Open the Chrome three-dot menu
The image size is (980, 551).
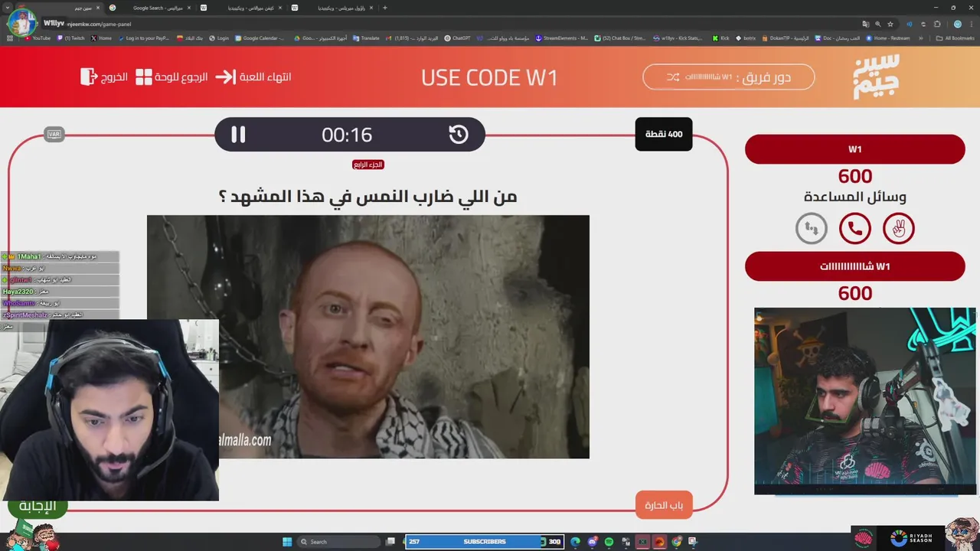point(972,24)
